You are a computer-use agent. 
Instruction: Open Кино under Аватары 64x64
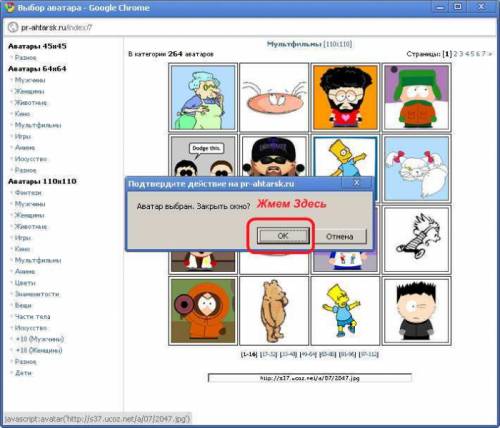tap(22, 114)
